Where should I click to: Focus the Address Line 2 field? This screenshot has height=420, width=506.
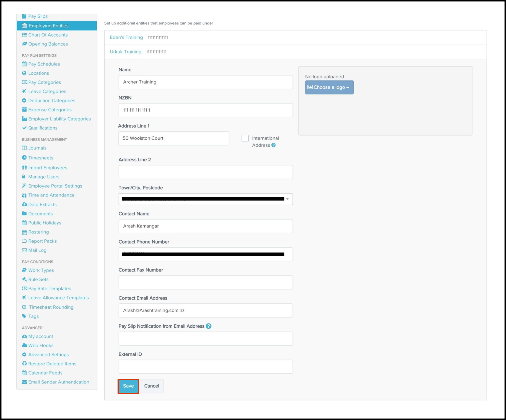pos(205,172)
